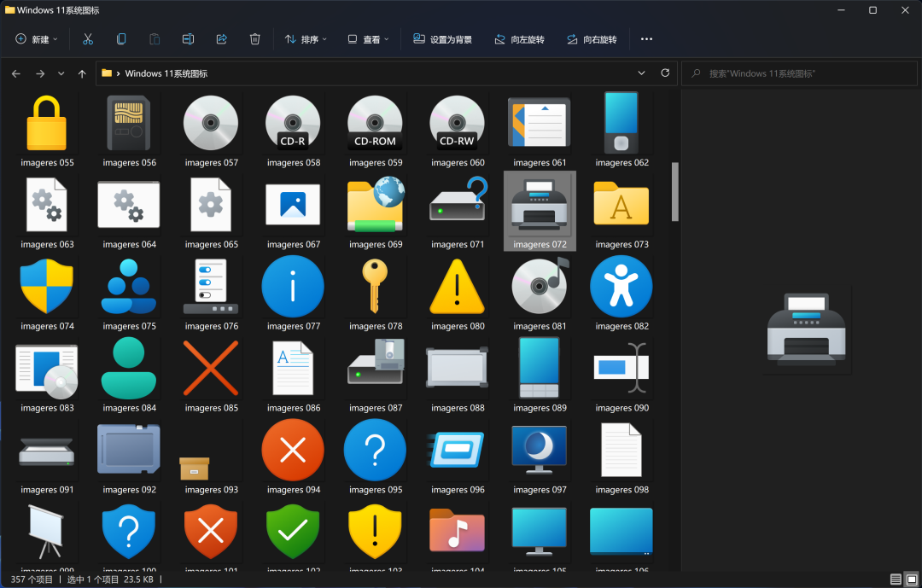Image resolution: width=922 pixels, height=588 pixels.
Task: Switch to details list view icon
Action: (x=896, y=579)
